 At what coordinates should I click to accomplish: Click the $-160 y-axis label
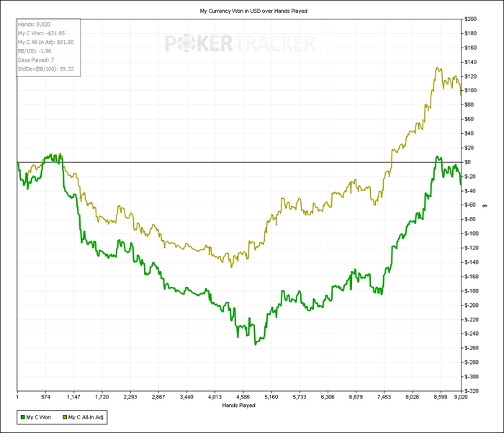(472, 277)
